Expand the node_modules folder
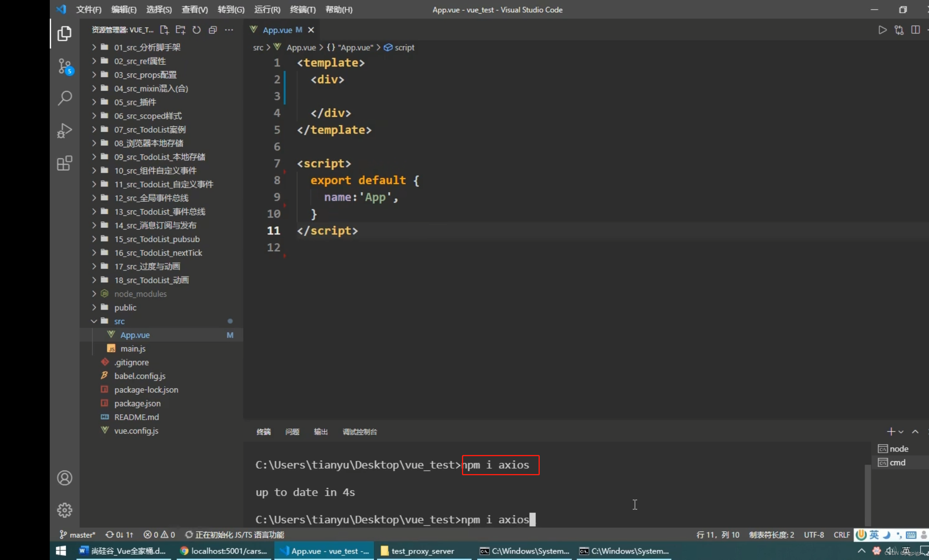The width and height of the screenshot is (929, 560). 161,294
